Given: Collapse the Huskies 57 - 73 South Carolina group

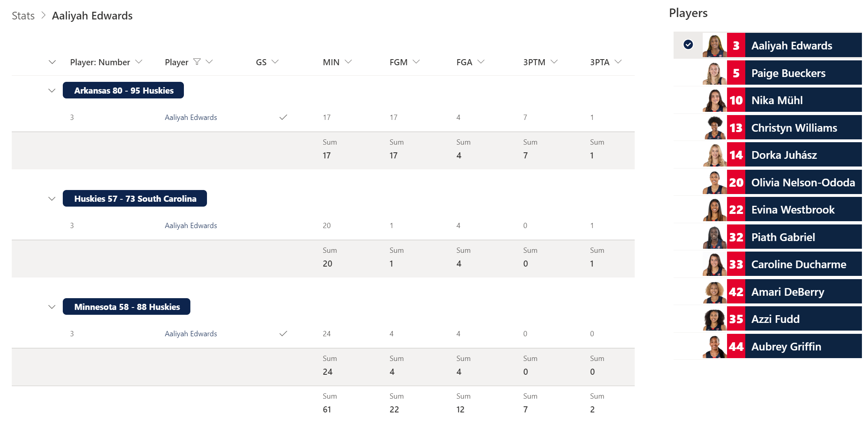Looking at the screenshot, I should click(x=52, y=199).
